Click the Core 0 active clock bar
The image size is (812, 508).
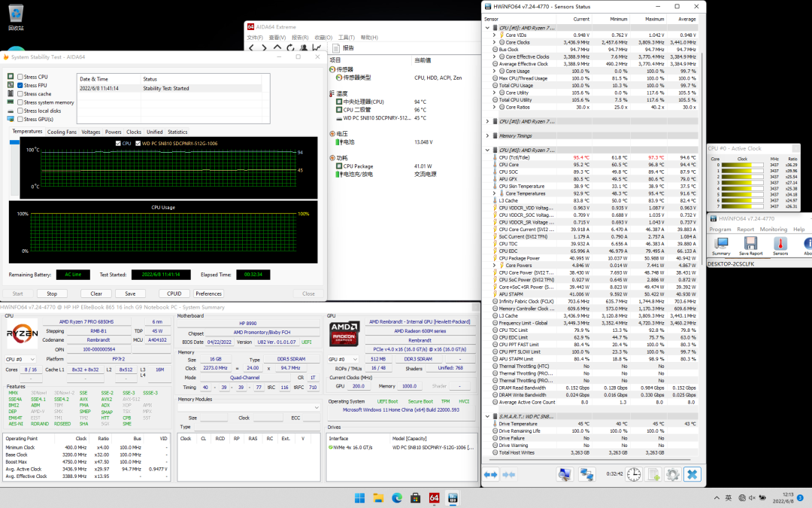pos(743,165)
